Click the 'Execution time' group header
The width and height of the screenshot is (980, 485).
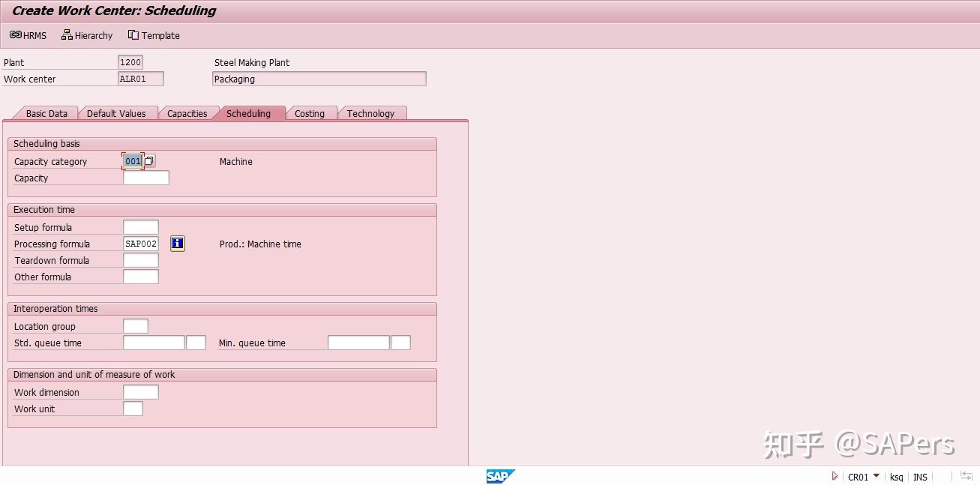[x=44, y=209]
